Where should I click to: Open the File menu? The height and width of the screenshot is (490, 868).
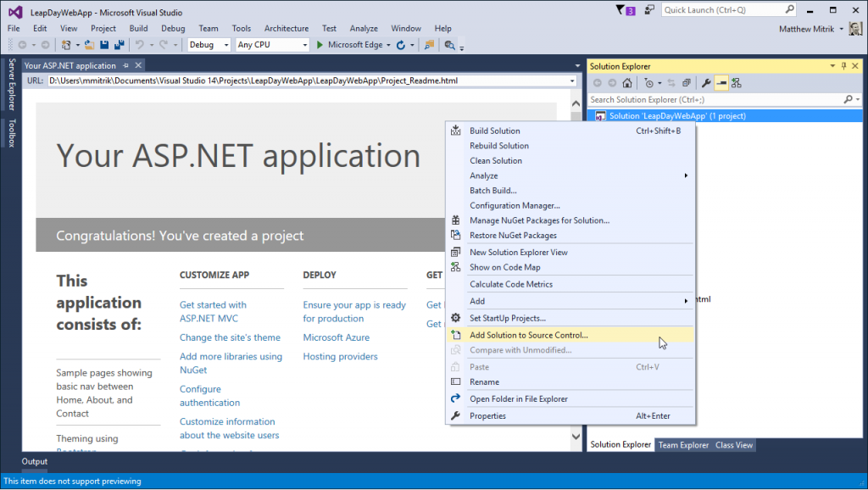tap(14, 28)
